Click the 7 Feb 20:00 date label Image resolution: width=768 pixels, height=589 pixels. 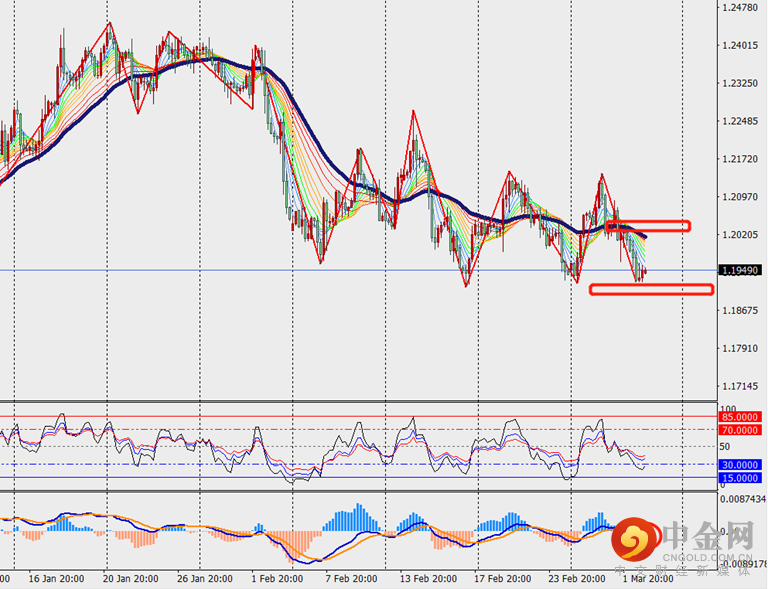(x=350, y=579)
